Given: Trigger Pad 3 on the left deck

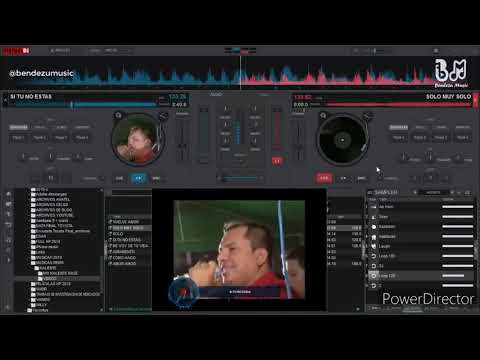Looking at the screenshot, I should coord(61,137).
